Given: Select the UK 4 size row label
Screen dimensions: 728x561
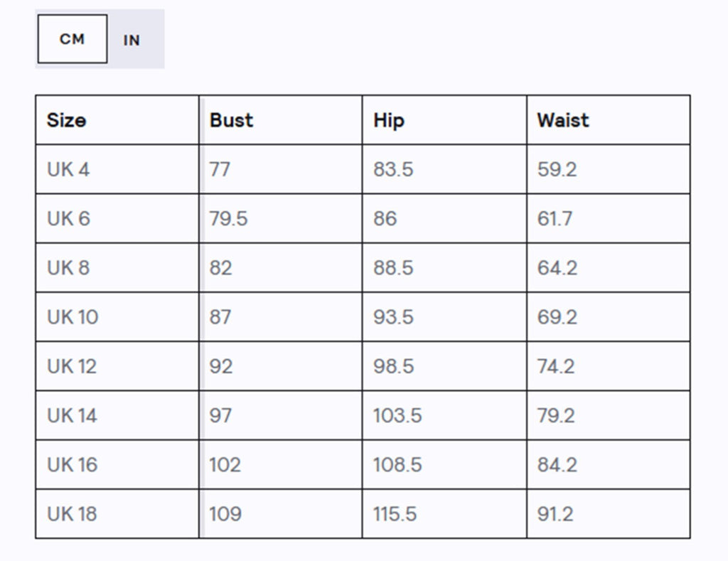Looking at the screenshot, I should coord(68,170).
